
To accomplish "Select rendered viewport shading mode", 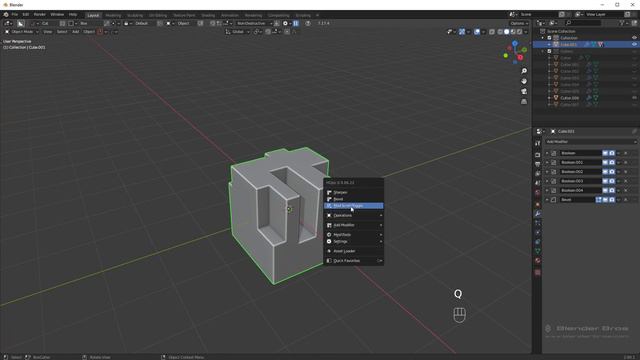I will 520,32.
